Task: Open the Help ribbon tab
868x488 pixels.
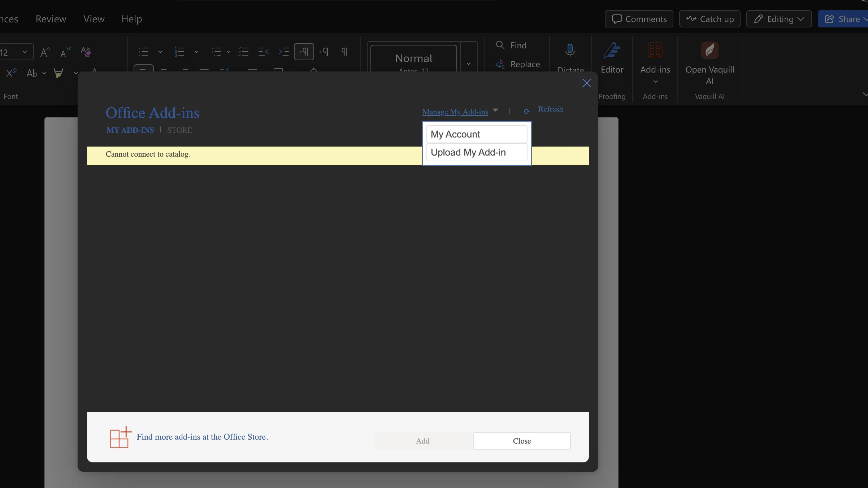Action: [x=131, y=19]
